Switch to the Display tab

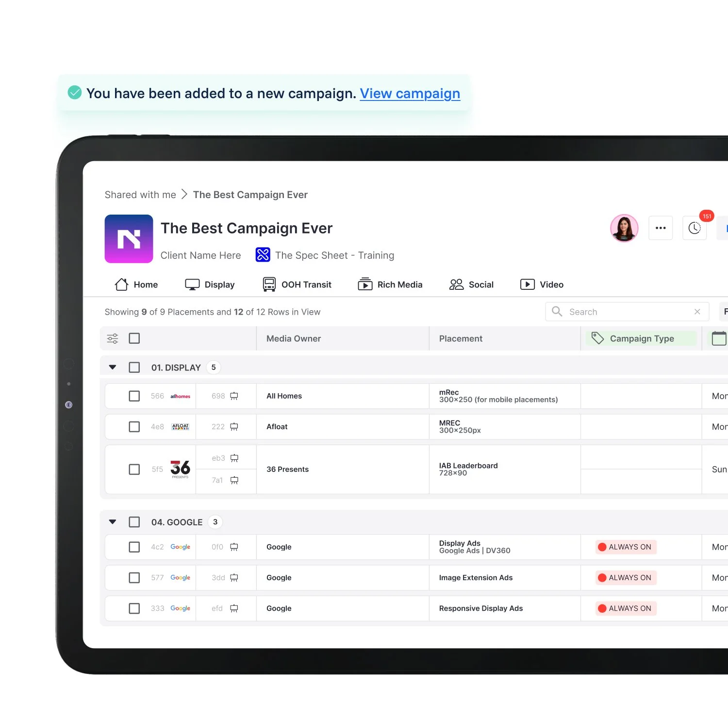click(210, 285)
